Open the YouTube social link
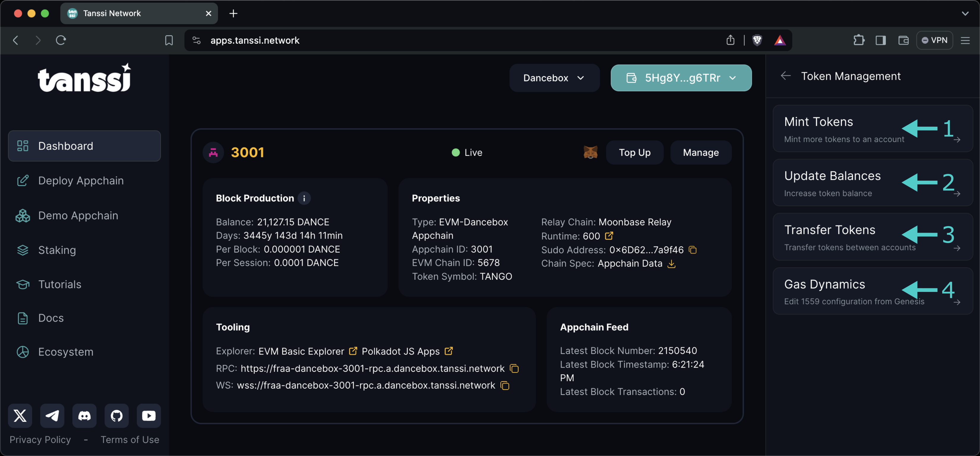The height and width of the screenshot is (456, 980). (149, 415)
